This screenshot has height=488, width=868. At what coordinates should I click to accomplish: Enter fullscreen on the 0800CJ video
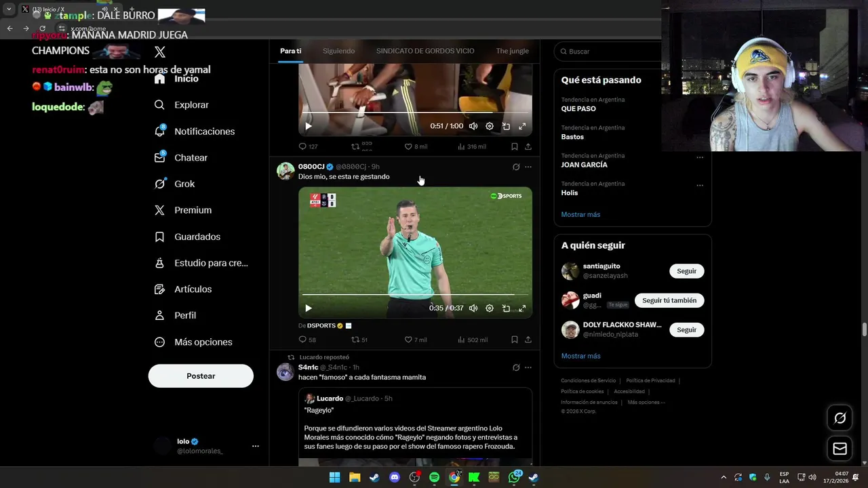coord(522,308)
